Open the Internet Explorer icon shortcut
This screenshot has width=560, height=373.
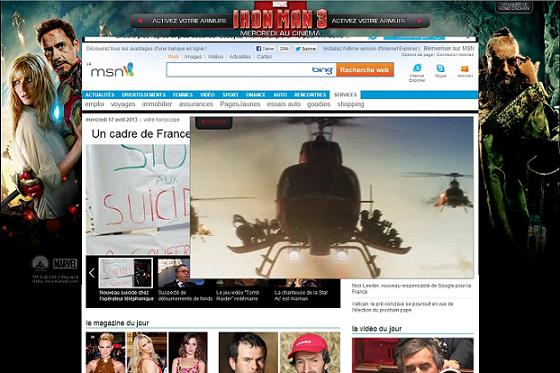(417, 68)
